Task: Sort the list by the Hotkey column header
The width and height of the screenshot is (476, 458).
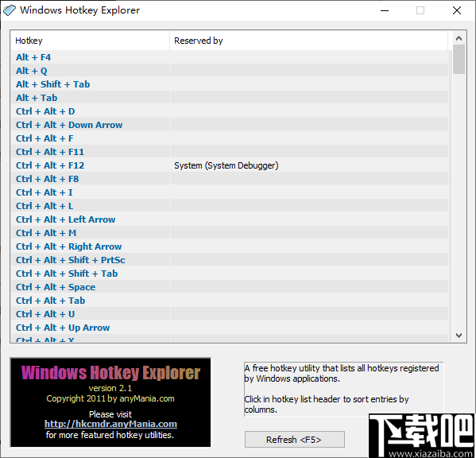Action: click(90, 41)
